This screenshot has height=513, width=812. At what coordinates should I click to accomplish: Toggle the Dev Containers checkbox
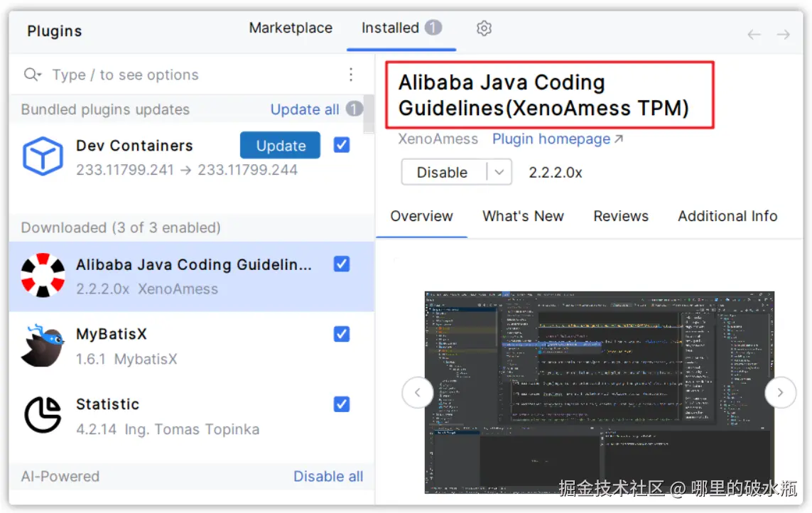[341, 145]
